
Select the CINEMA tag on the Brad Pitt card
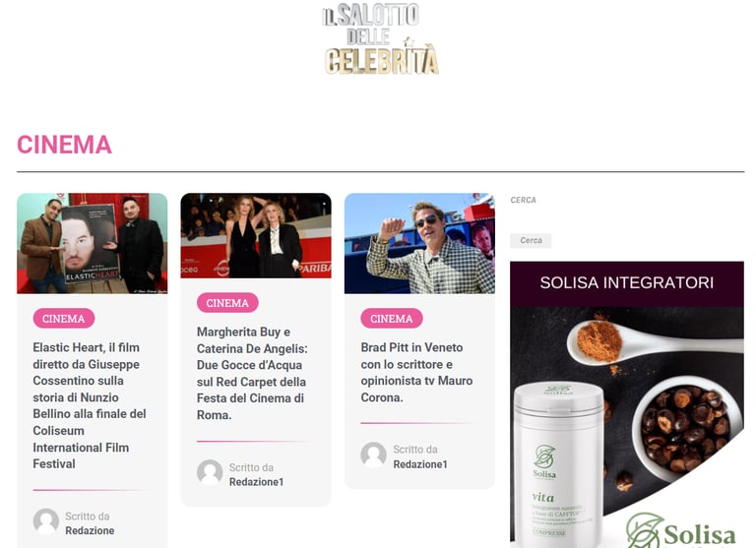tap(392, 319)
